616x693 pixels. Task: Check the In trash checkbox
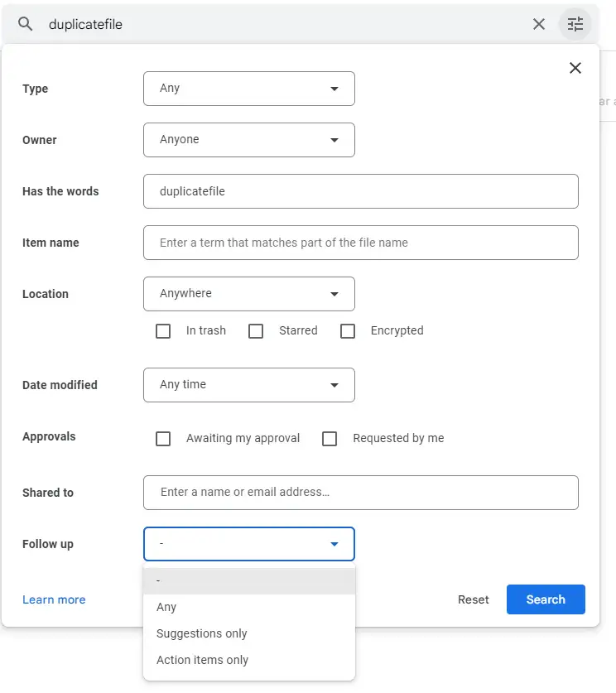(163, 330)
